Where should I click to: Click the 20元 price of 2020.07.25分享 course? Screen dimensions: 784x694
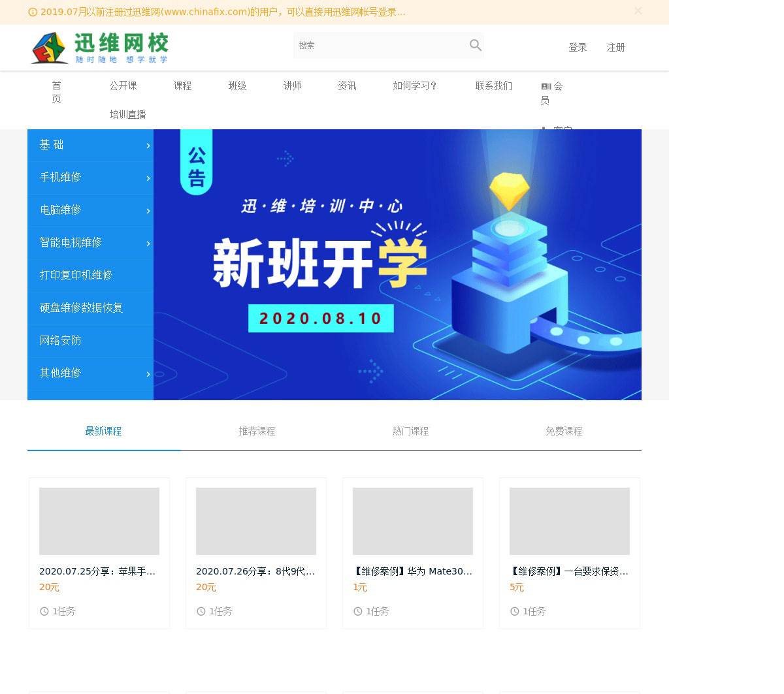(x=50, y=588)
